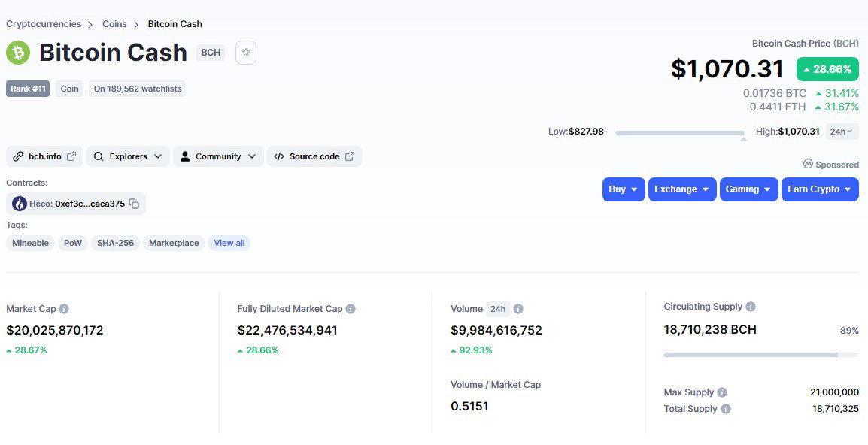Screen dimensions: 868x445
Task: View all tags
Action: pyautogui.click(x=229, y=243)
